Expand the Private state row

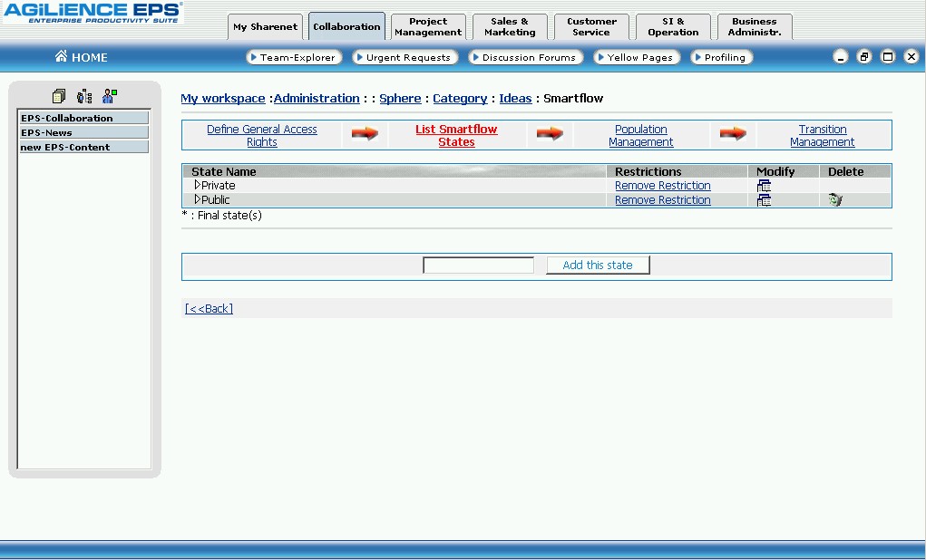click(198, 185)
